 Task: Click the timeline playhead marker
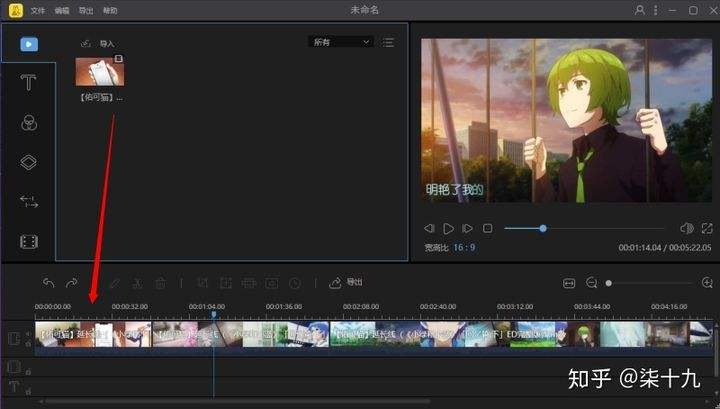[x=214, y=314]
